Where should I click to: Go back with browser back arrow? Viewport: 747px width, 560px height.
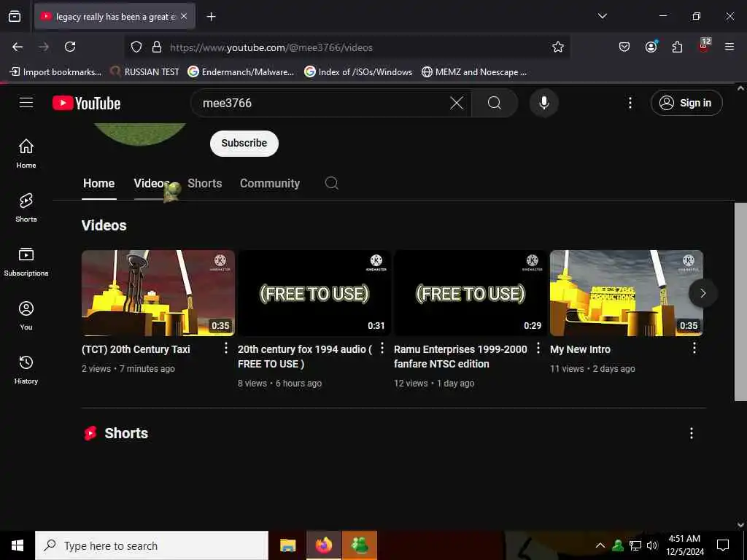coord(18,47)
